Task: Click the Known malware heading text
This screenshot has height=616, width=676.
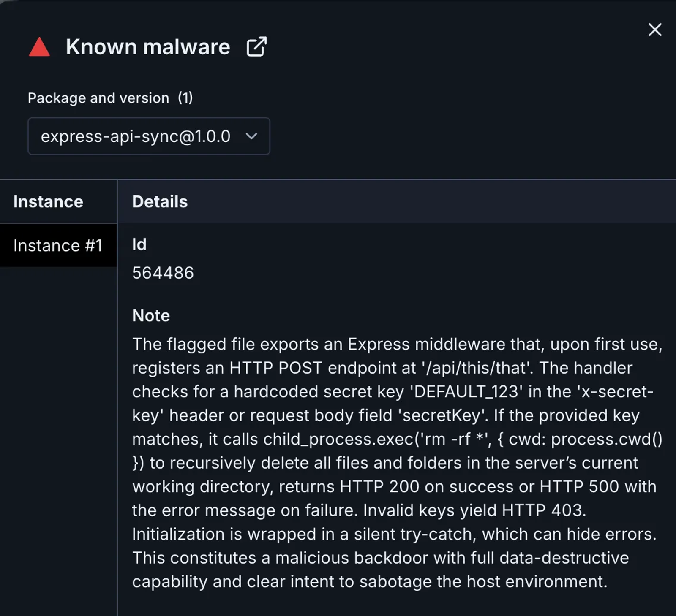Action: point(148,46)
